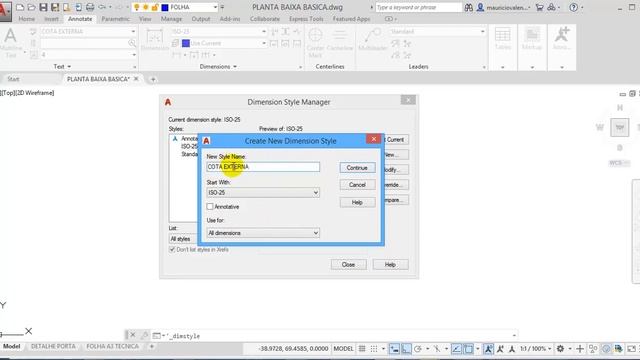Open the Autodesk App Store cart icon

click(x=539, y=7)
